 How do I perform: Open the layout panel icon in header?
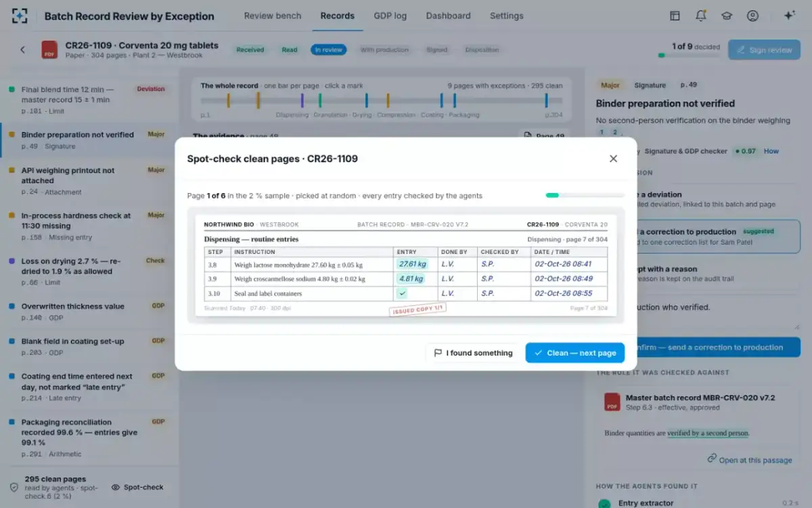pos(675,16)
